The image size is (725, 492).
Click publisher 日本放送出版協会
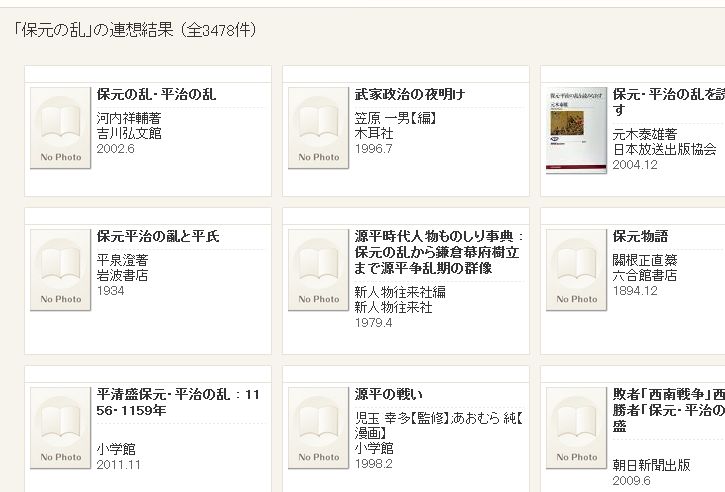pyautogui.click(x=664, y=149)
